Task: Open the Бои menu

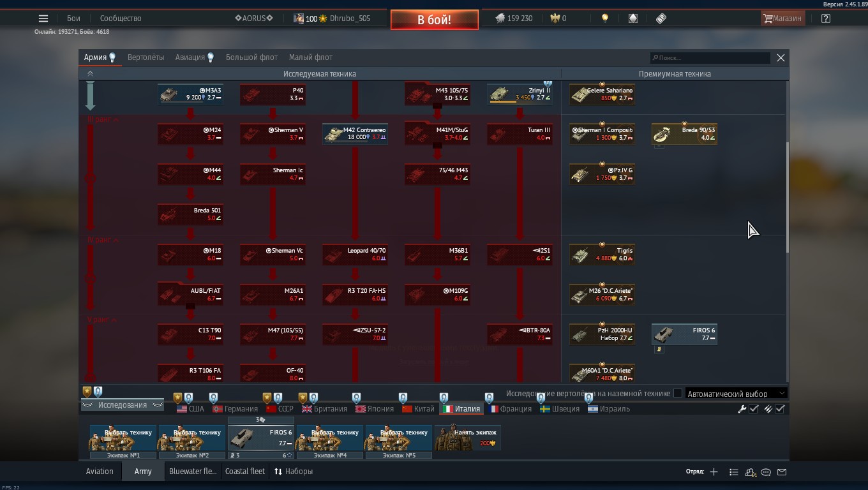Action: pyautogui.click(x=73, y=19)
